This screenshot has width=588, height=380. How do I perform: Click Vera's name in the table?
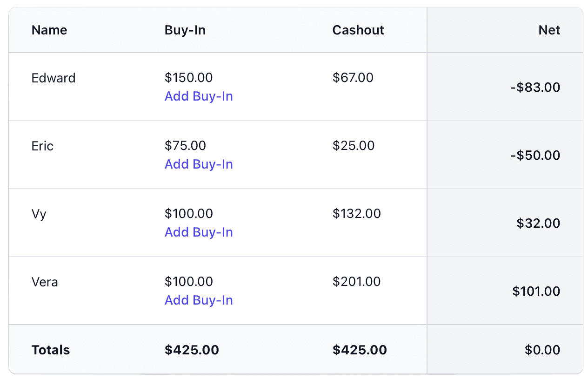click(45, 282)
